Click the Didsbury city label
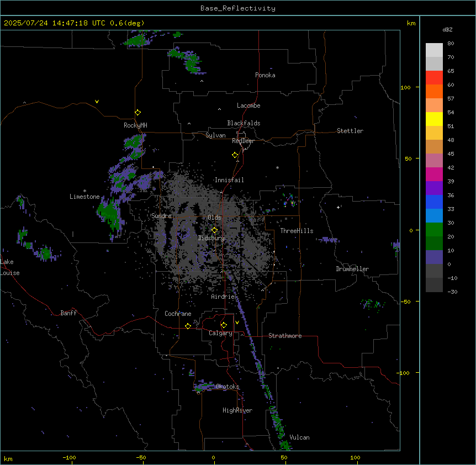 point(211,238)
